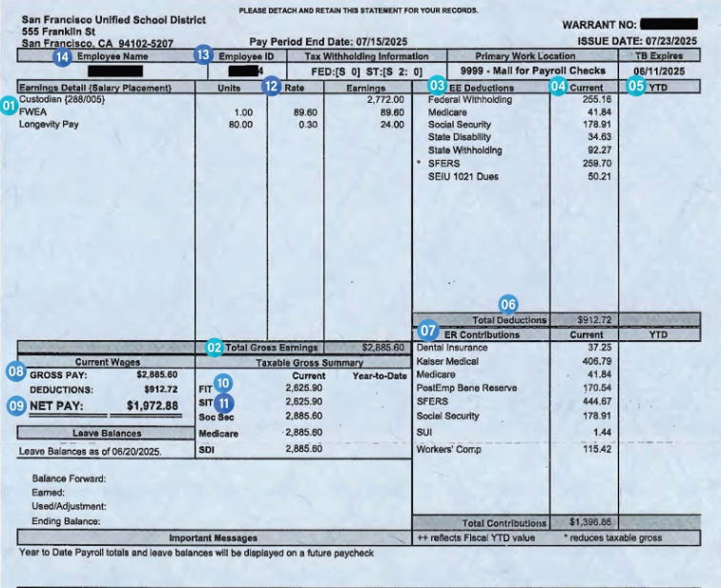This screenshot has width=721, height=588.
Task: Click the 'SEIU 1021 Dues' deduction label
Action: (463, 177)
